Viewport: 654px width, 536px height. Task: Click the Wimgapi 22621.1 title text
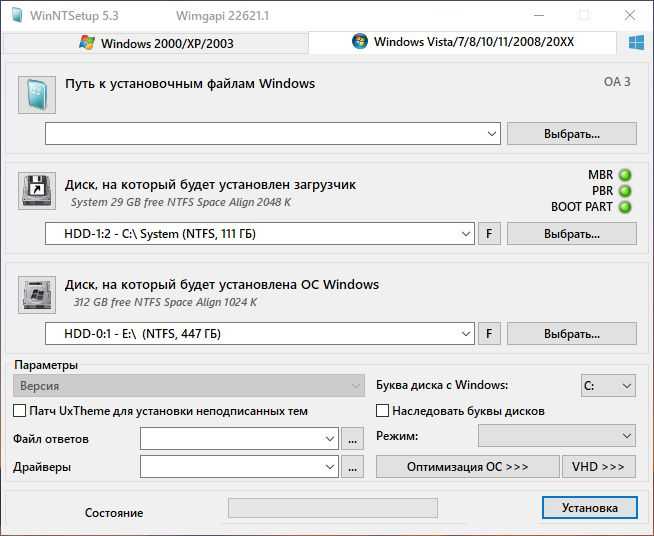pyautogui.click(x=222, y=16)
